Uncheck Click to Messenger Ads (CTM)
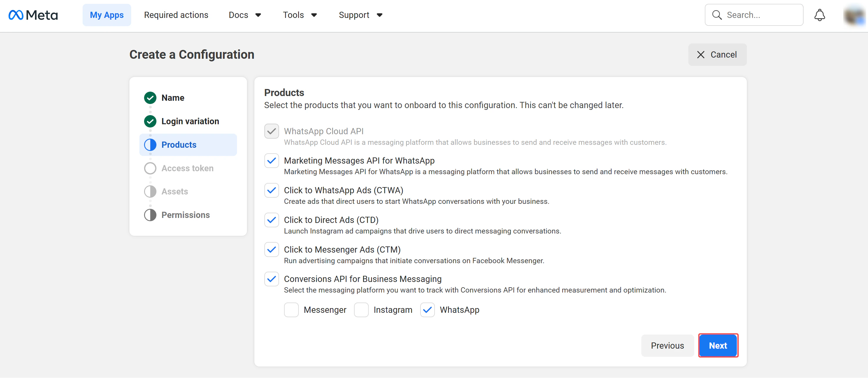 (271, 250)
